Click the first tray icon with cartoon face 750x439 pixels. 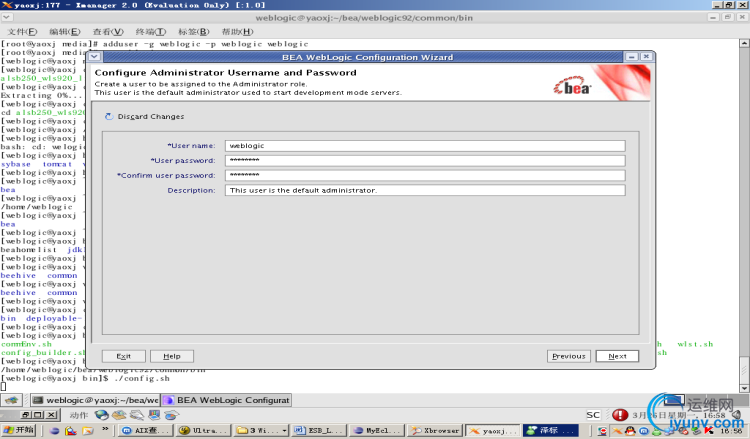[603, 431]
